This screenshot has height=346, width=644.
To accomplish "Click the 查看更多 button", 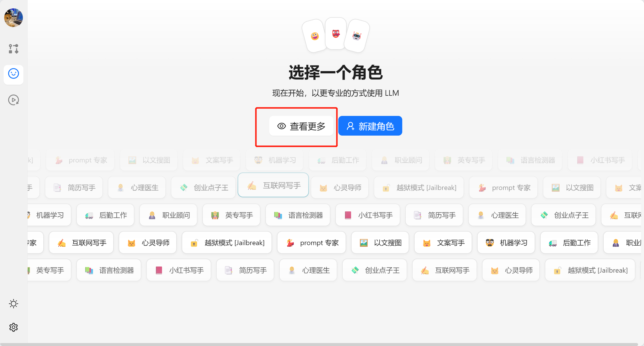I will point(301,126).
